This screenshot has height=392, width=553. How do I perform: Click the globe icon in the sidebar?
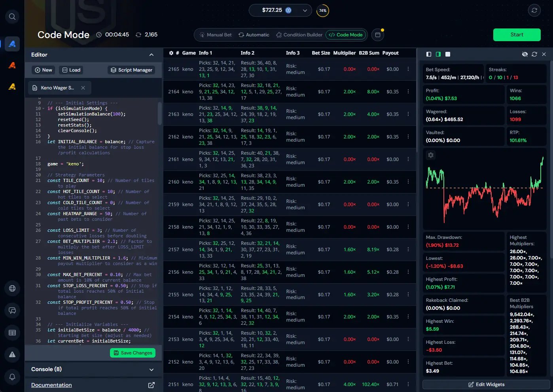click(12, 288)
